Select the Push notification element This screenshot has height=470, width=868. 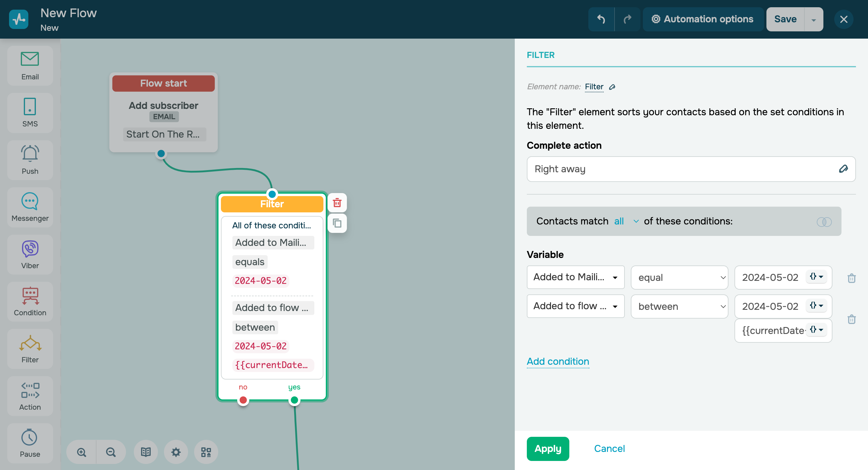(x=30, y=160)
